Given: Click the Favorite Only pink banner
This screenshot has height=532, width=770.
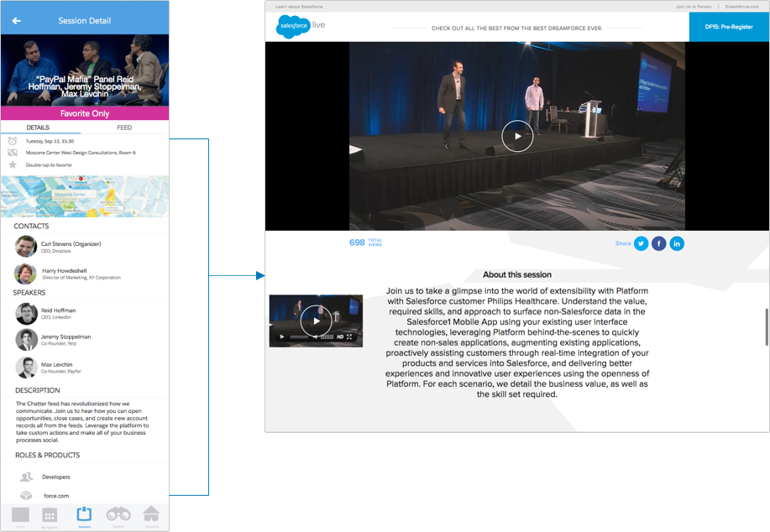Looking at the screenshot, I should click(85, 113).
